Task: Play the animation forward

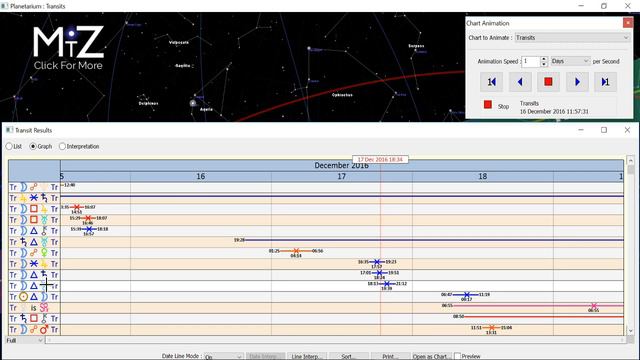Action: 577,82
